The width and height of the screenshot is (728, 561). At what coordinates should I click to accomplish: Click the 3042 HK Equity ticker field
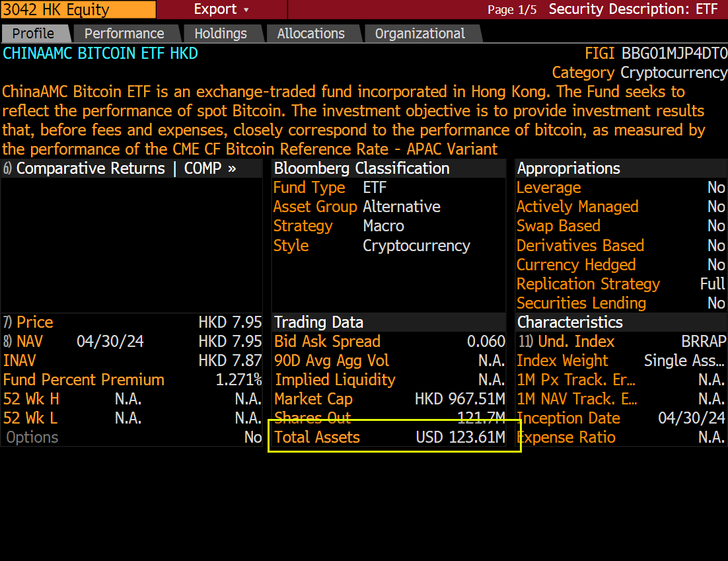(79, 10)
